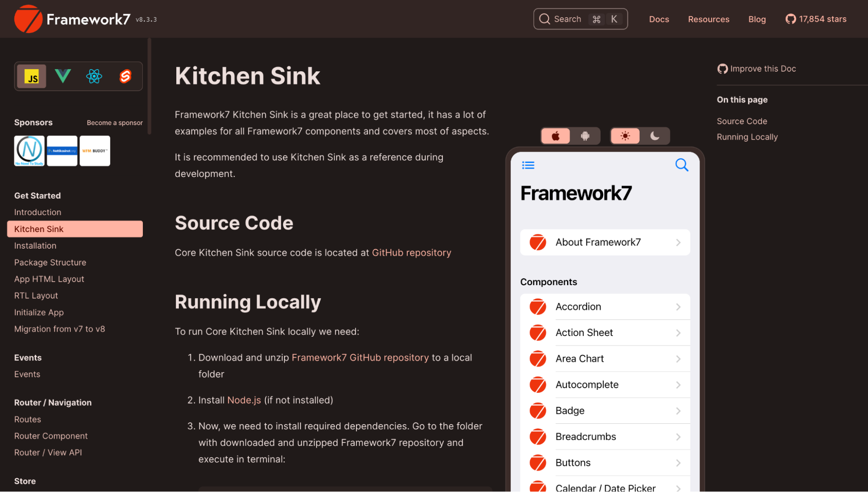
Task: Tap the search magnifier in the phone preview
Action: coord(682,165)
